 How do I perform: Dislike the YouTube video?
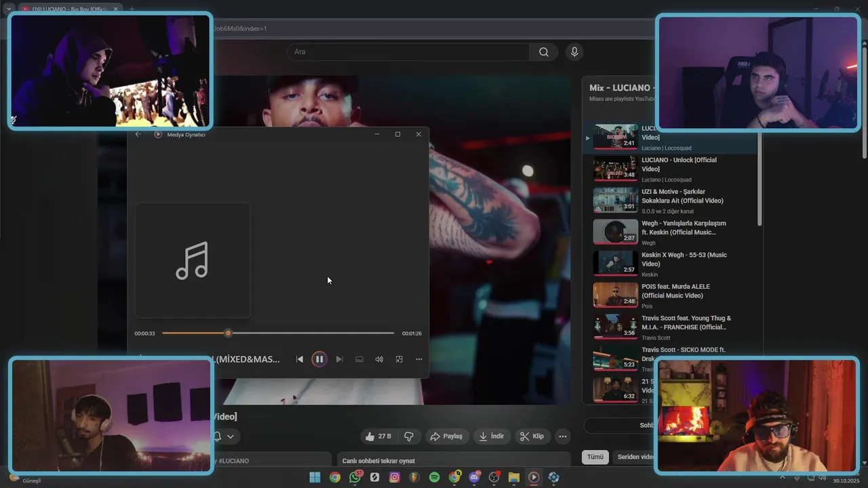(409, 436)
